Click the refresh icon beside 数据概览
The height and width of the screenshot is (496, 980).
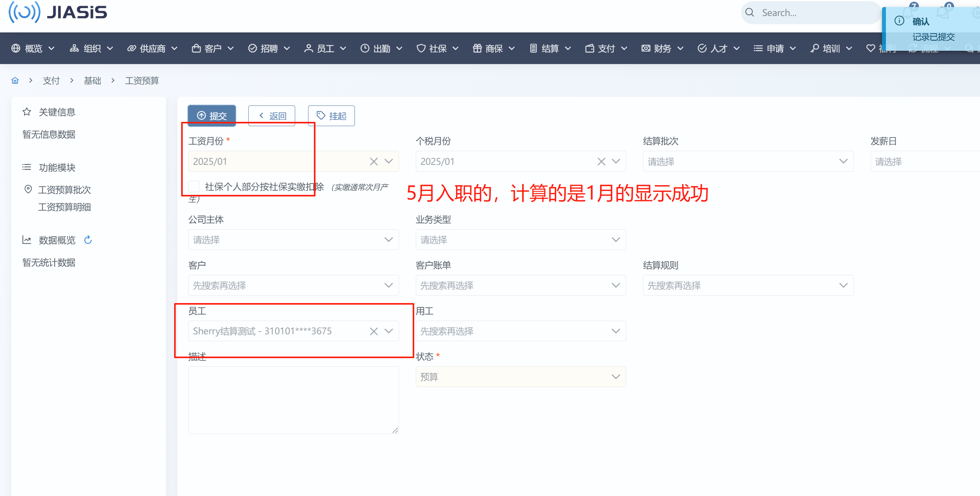pos(88,240)
